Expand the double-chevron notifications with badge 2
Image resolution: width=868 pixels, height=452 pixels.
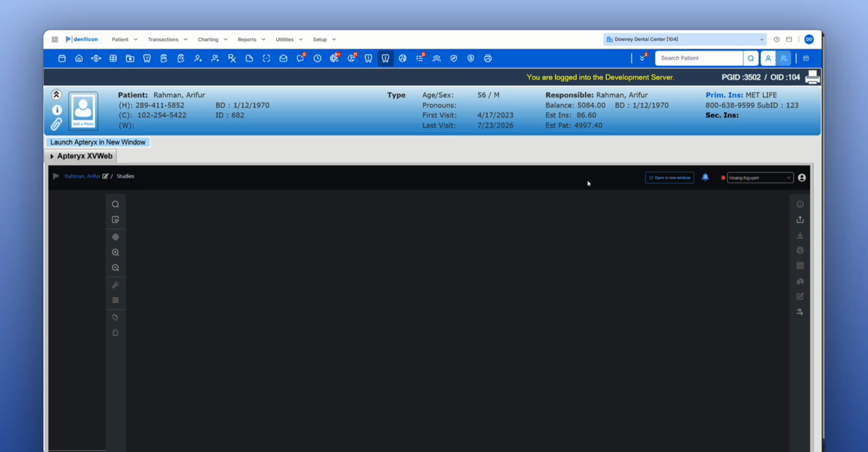pos(642,58)
